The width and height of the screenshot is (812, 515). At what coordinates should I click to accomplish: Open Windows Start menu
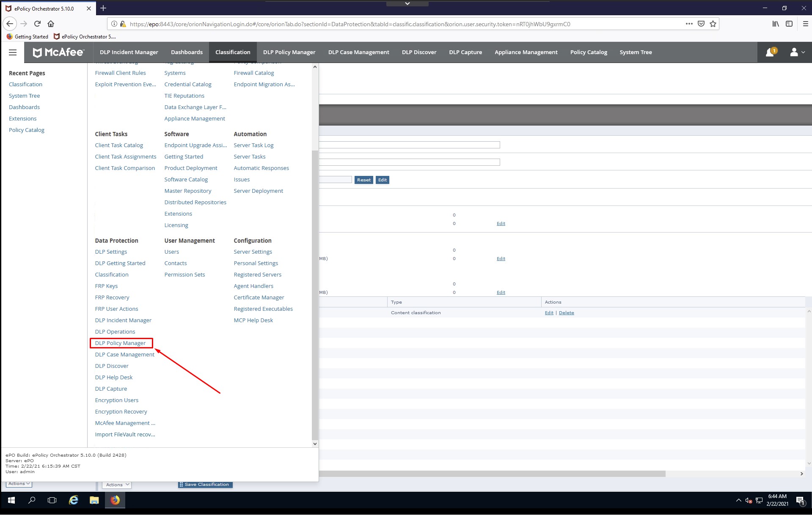click(11, 500)
